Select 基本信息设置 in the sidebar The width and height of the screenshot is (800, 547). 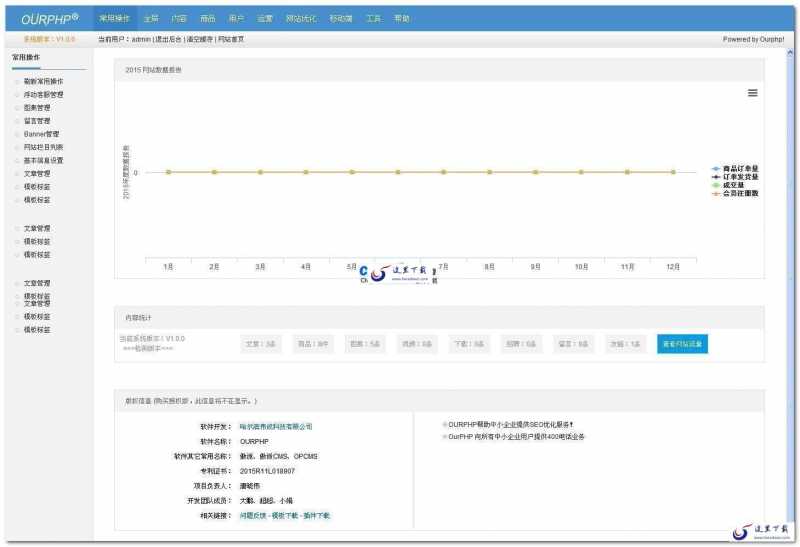[x=43, y=160]
